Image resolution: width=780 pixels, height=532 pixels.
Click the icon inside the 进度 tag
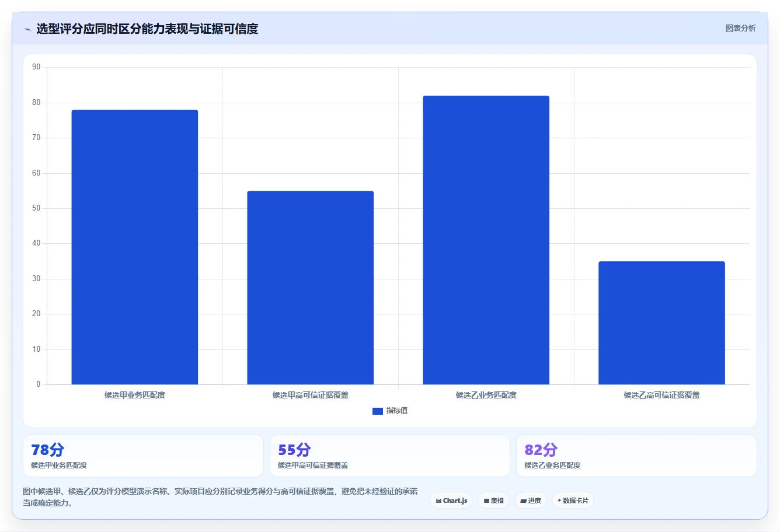(x=524, y=501)
